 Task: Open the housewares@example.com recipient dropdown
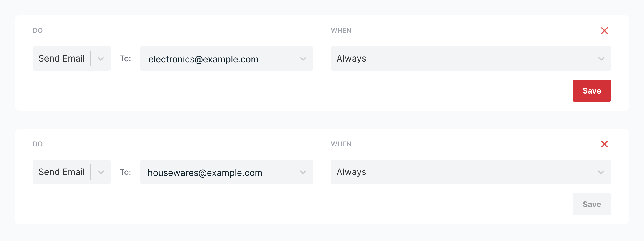click(217, 172)
